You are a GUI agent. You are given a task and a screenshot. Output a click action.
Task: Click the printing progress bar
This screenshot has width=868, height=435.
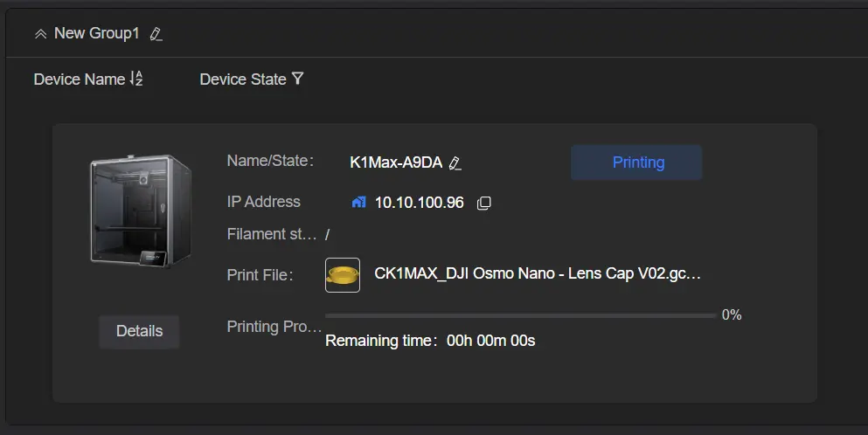tap(520, 315)
